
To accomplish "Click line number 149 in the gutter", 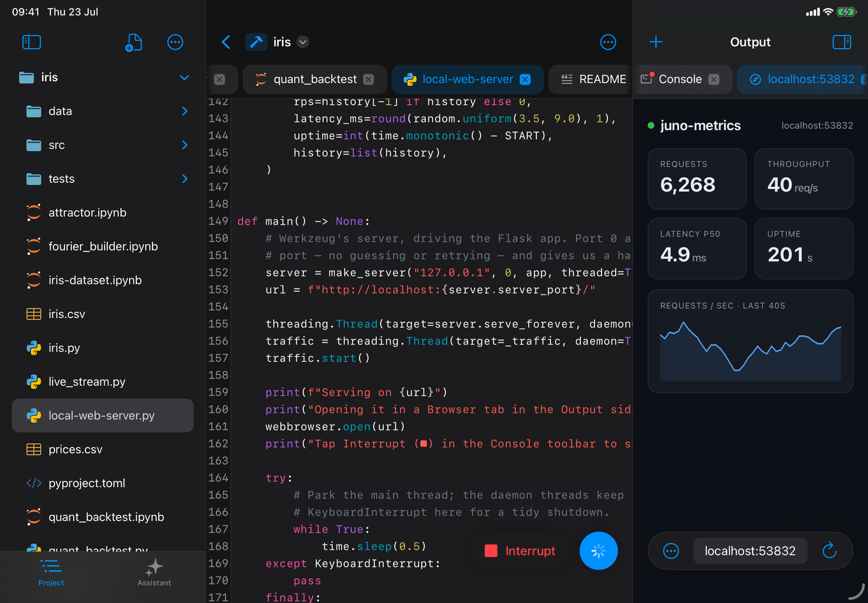I will click(x=218, y=221).
